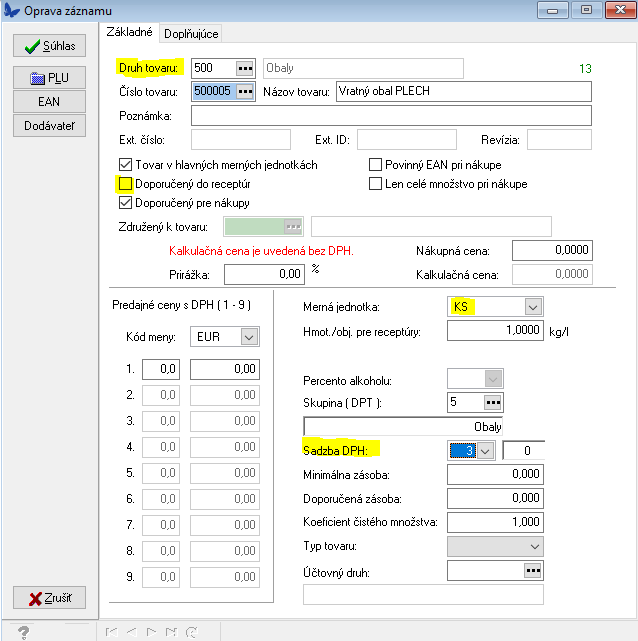This screenshot has width=638, height=641.
Task: Toggle Povinný EAN pri nákupe checkbox
Action: pyautogui.click(x=376, y=165)
